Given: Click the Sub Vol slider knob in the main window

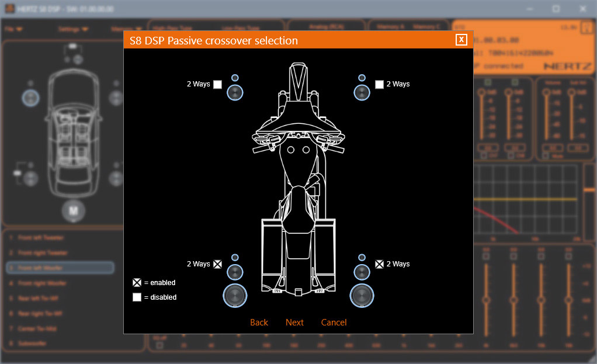Looking at the screenshot, I should pos(571,92).
